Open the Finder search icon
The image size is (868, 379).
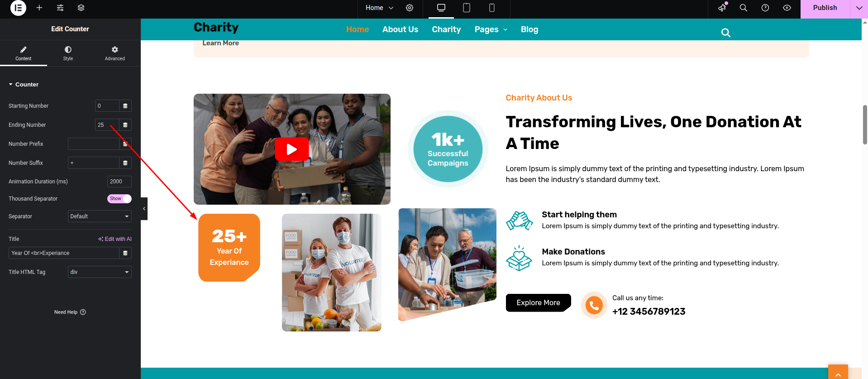744,8
